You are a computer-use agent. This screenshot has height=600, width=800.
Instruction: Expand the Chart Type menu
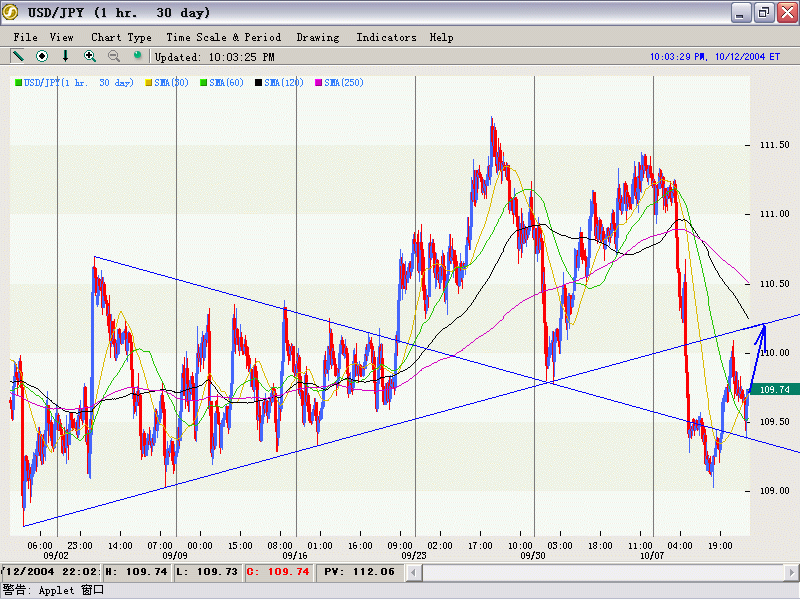[x=121, y=37]
